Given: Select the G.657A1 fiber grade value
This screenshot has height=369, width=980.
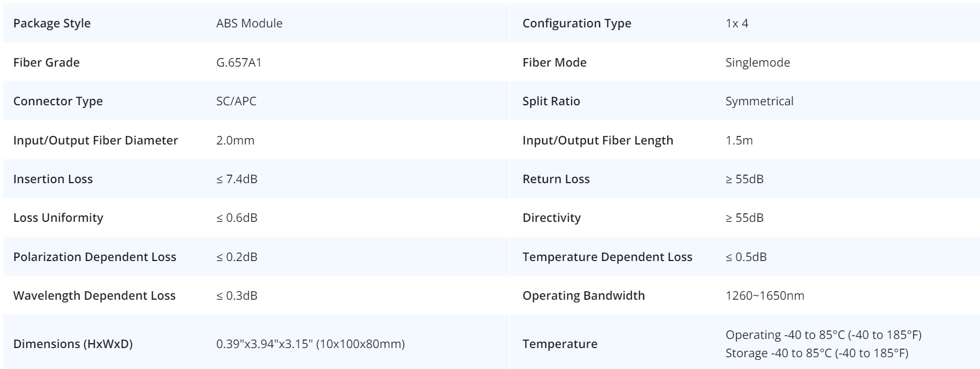Looking at the screenshot, I should coord(239,62).
